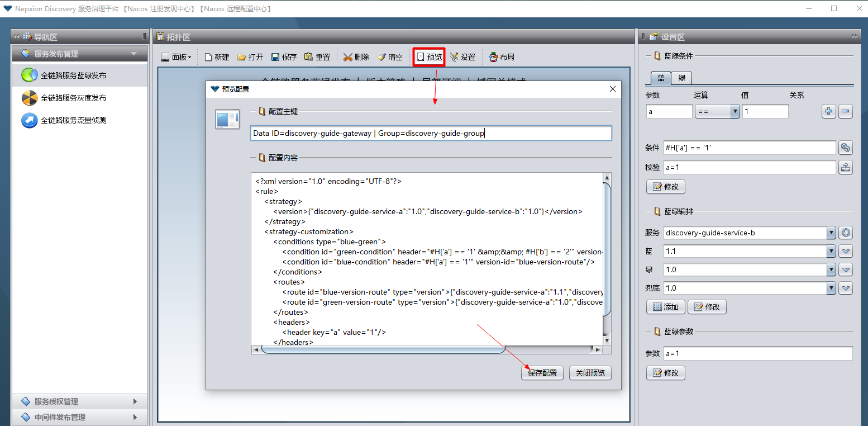Viewport: 868px width, 426px height.
Task: Click the 条件 expression input field
Action: click(x=750, y=148)
